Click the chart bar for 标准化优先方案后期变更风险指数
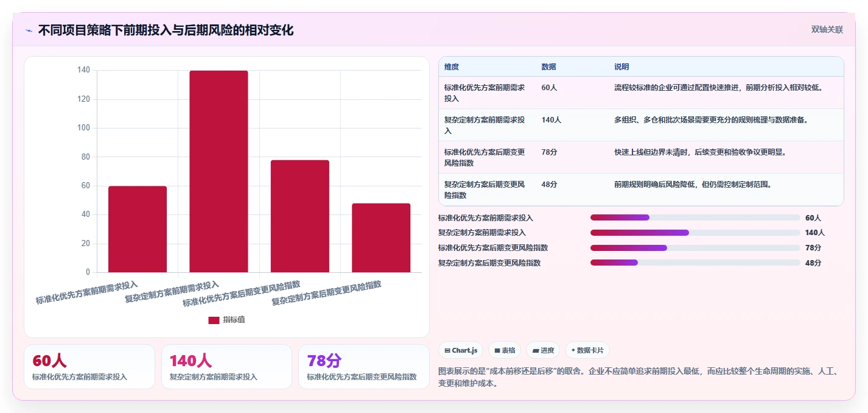 tap(300, 216)
